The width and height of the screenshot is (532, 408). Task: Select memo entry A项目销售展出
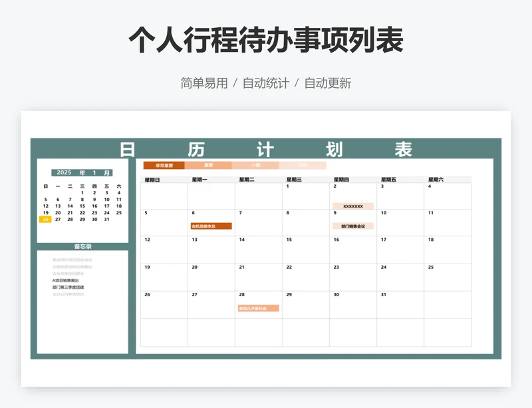pyautogui.click(x=68, y=280)
